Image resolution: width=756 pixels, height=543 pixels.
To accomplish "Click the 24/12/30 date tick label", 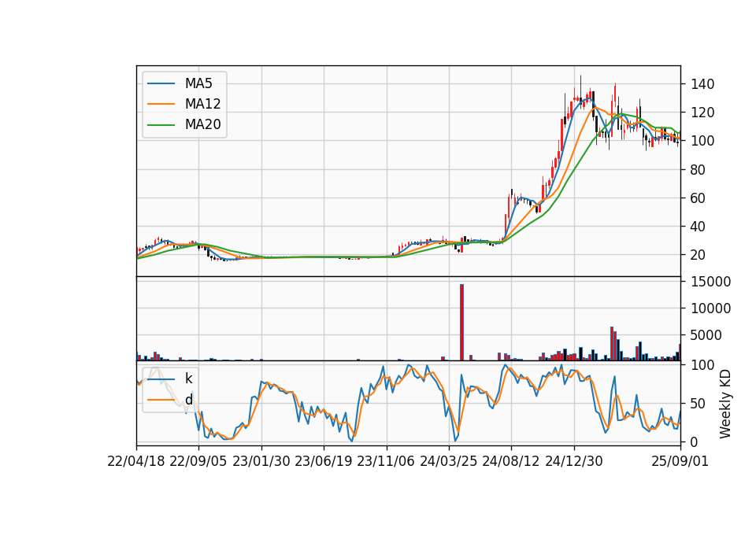I will pyautogui.click(x=574, y=461).
